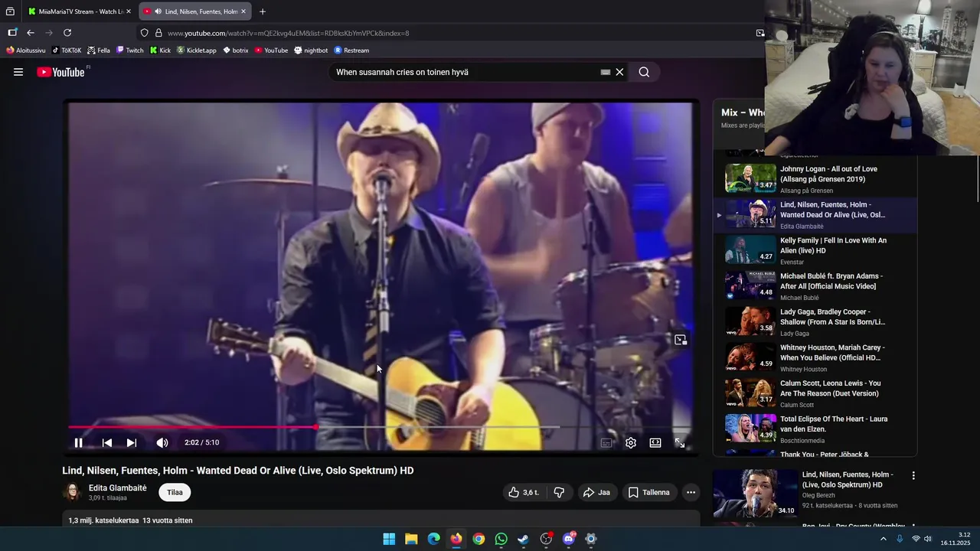Open the Aloitussivu bookmark

tap(26, 51)
